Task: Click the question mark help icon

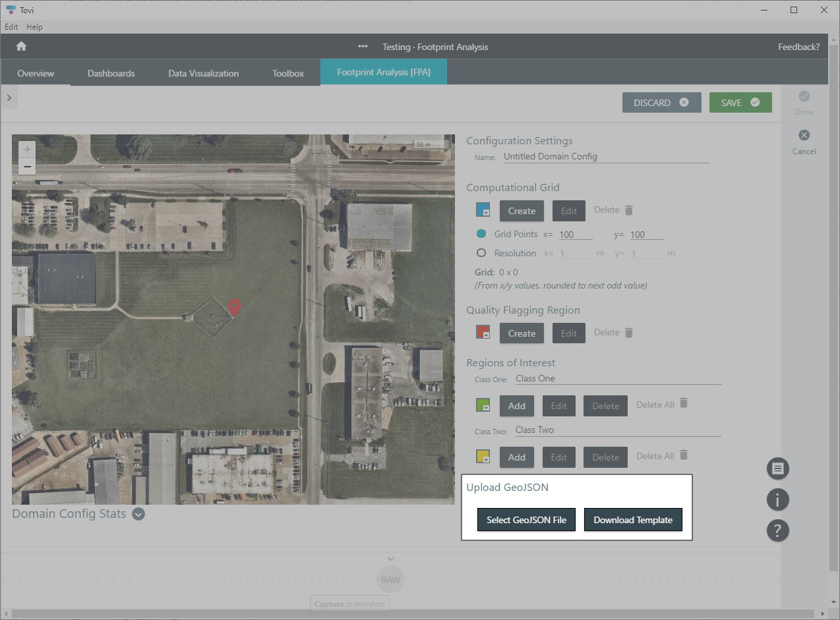Action: coord(777,530)
